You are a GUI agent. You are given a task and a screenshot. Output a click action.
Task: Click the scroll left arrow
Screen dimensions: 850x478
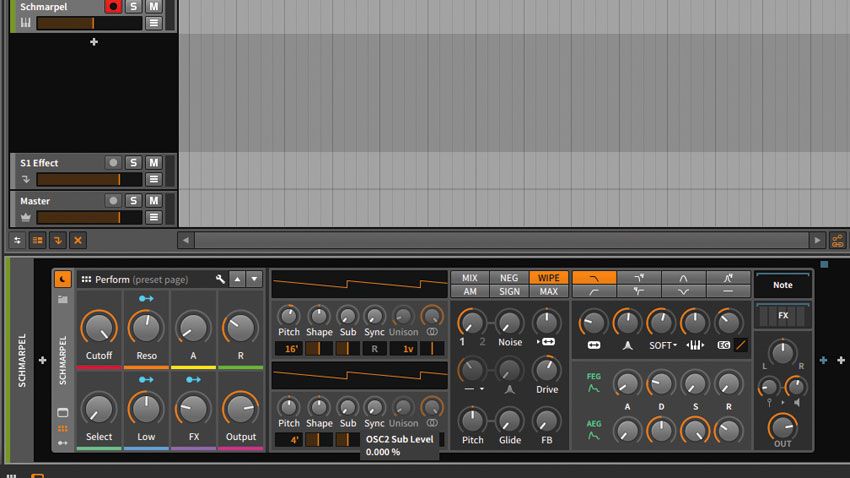point(186,240)
